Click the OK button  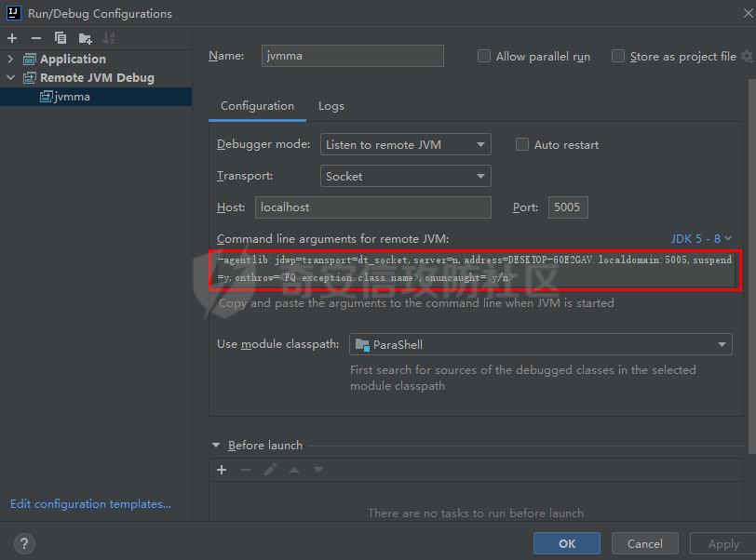(566, 544)
